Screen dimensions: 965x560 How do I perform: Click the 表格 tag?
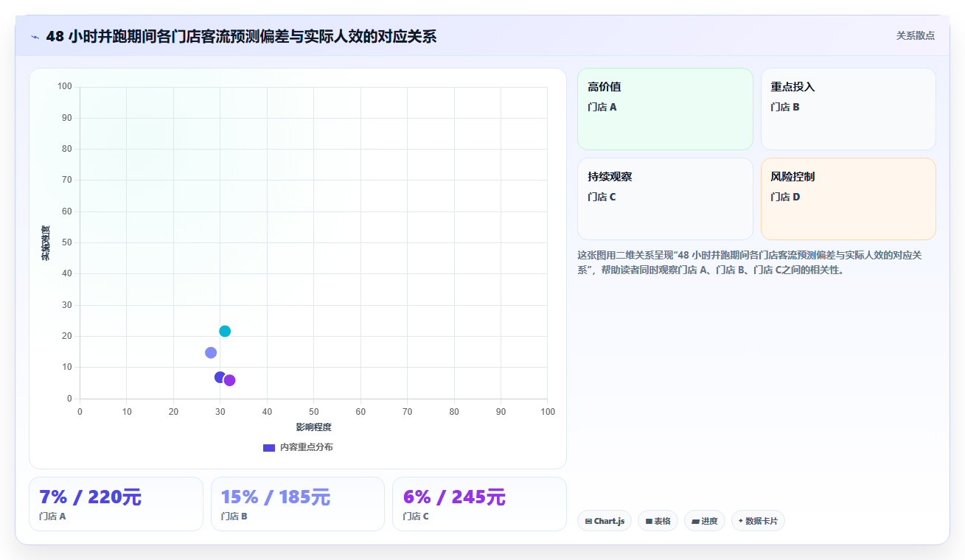(658, 521)
